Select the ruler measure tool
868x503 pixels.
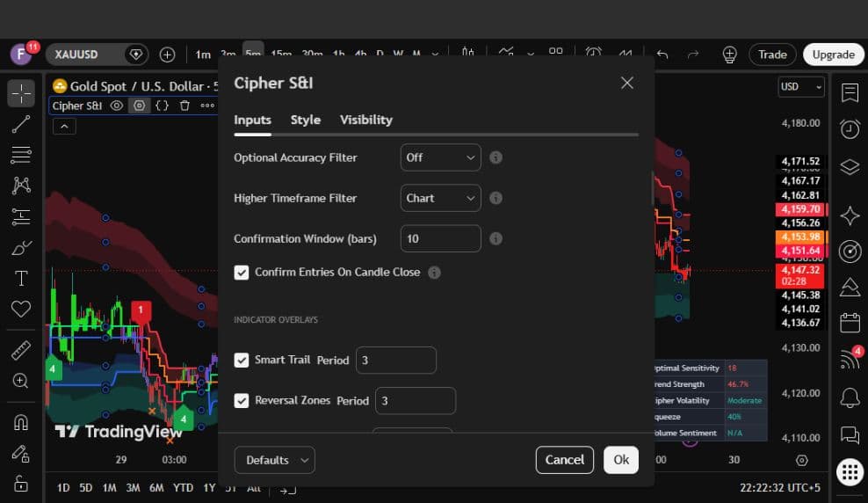pos(21,350)
